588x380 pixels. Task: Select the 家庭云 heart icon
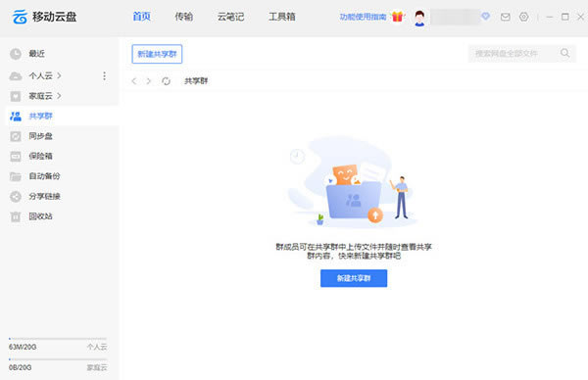coord(16,96)
